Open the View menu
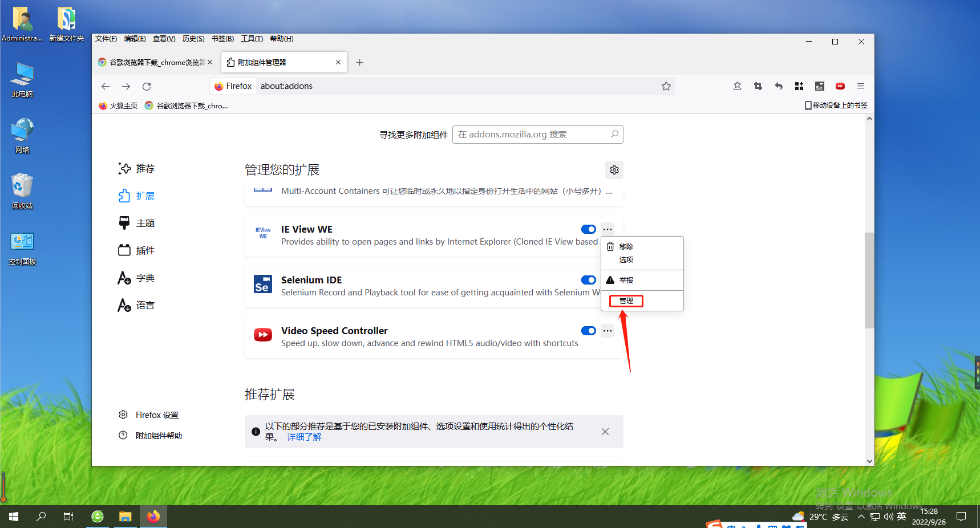This screenshot has height=528, width=980. click(164, 39)
